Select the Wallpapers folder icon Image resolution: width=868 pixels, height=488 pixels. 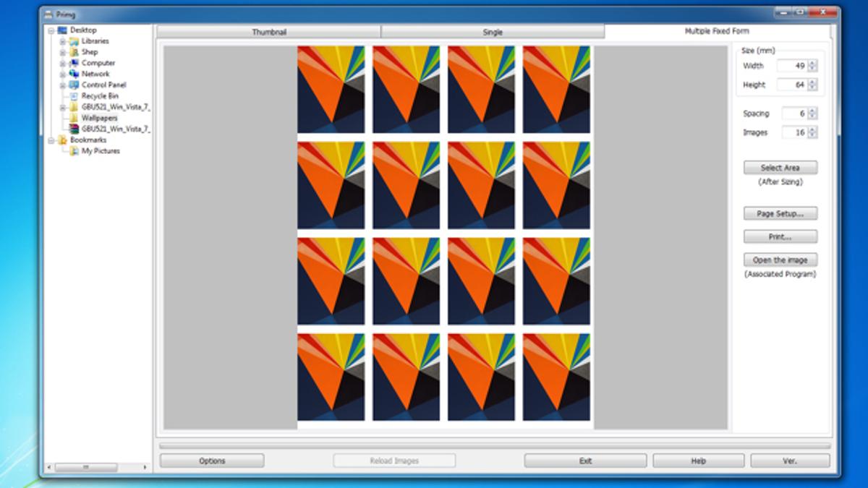pyautogui.click(x=74, y=118)
